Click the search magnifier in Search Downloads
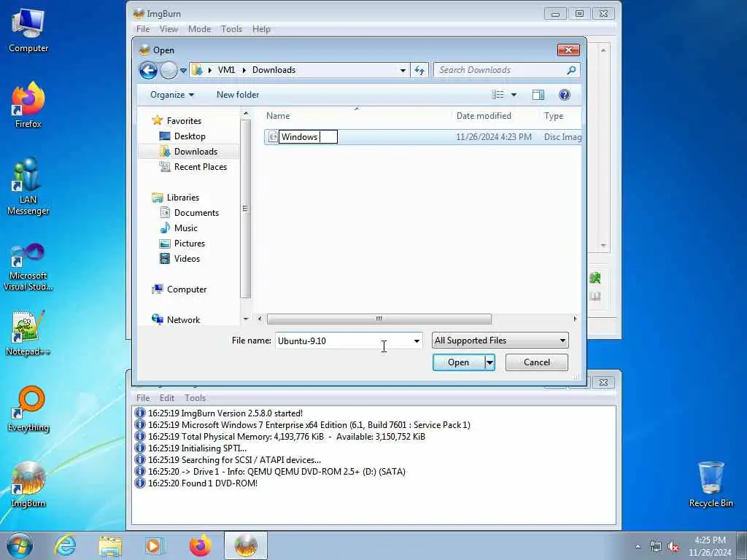Screen dimensions: 747x560 pyautogui.click(x=571, y=70)
